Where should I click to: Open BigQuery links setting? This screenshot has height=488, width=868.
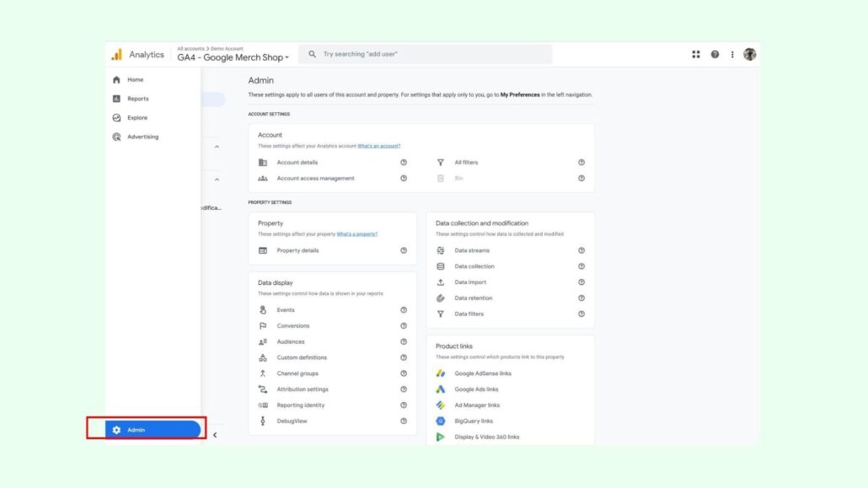click(474, 421)
